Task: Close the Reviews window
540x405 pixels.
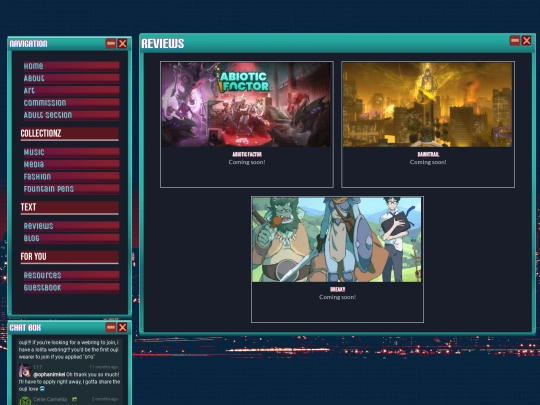Action: (x=527, y=41)
